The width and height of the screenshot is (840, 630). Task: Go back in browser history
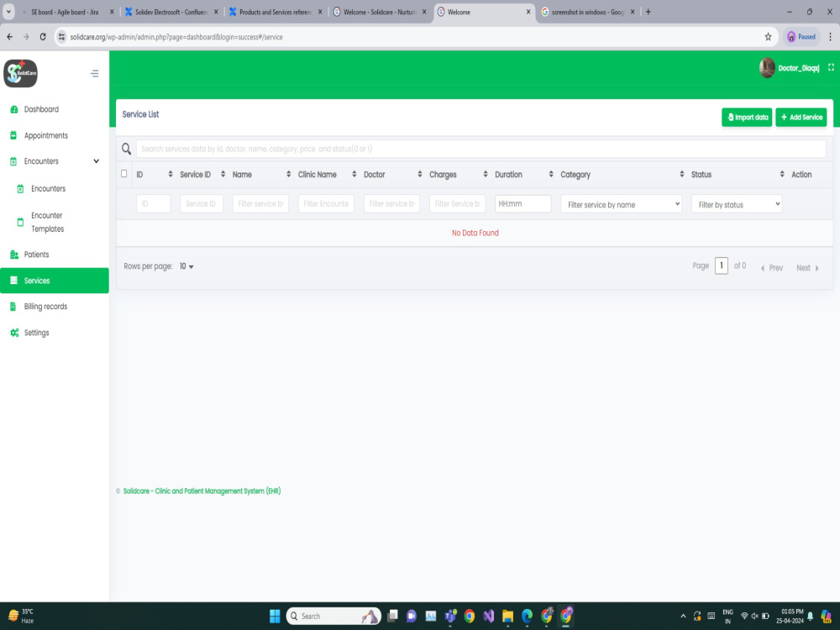coord(9,37)
